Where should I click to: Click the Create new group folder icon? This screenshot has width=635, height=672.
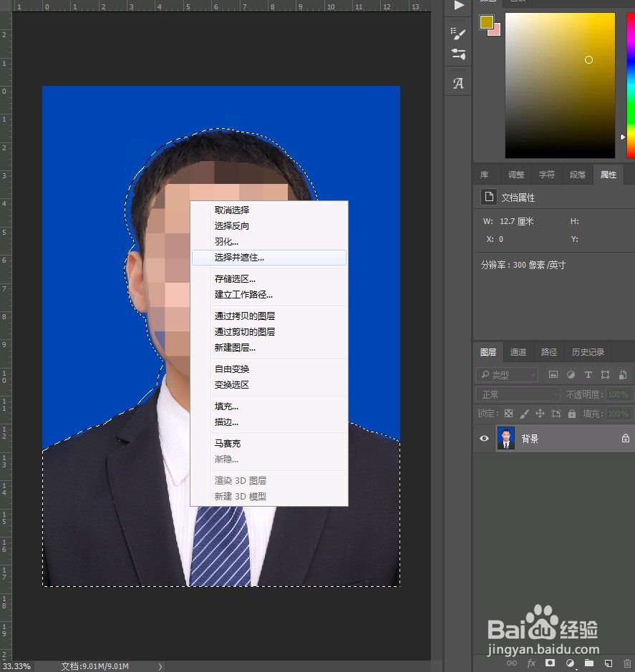pos(590,663)
